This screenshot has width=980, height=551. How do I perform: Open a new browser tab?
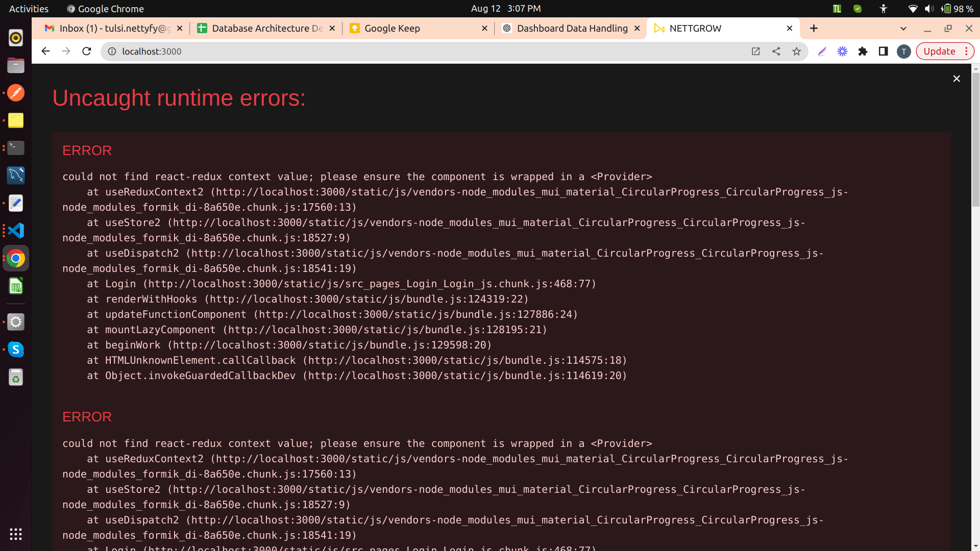pyautogui.click(x=814, y=29)
